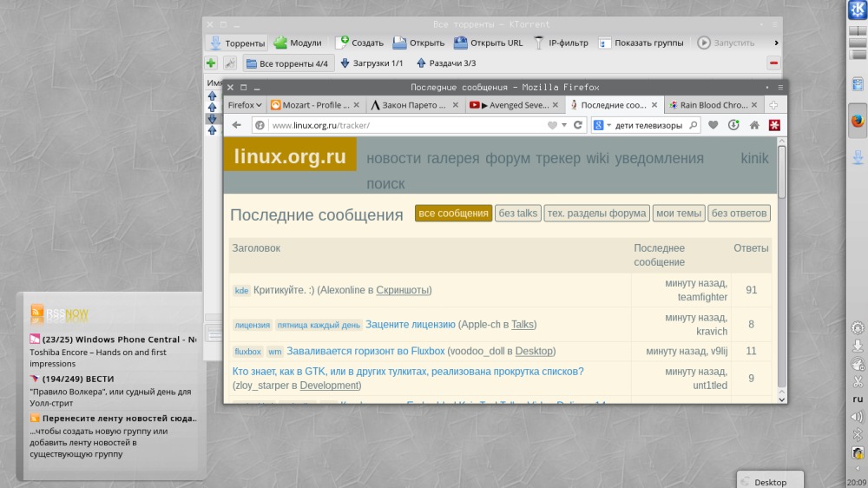The width and height of the screenshot is (868, 488).
Task: Switch to the Rain Blood Chro... tab
Action: [x=714, y=105]
